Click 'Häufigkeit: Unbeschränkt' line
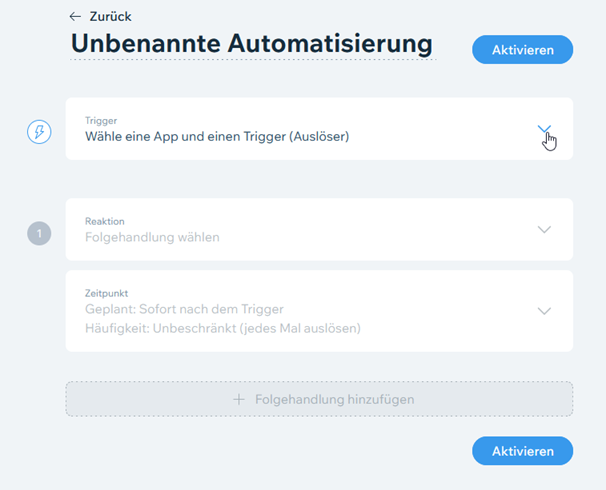The width and height of the screenshot is (606, 490). (223, 328)
